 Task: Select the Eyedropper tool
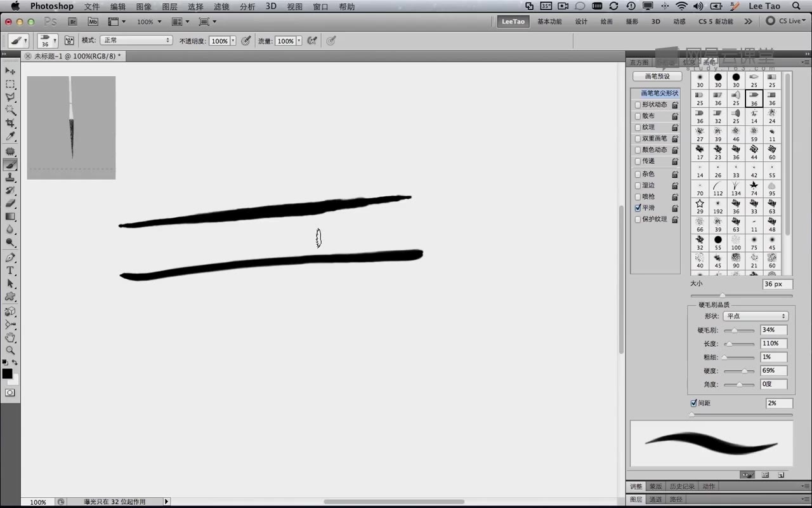pyautogui.click(x=10, y=137)
